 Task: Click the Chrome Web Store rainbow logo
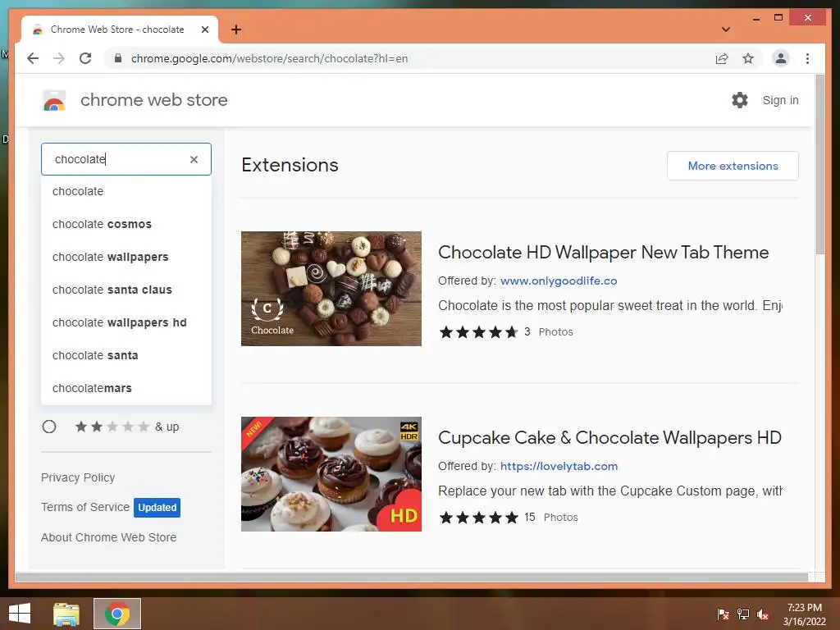tap(54, 100)
